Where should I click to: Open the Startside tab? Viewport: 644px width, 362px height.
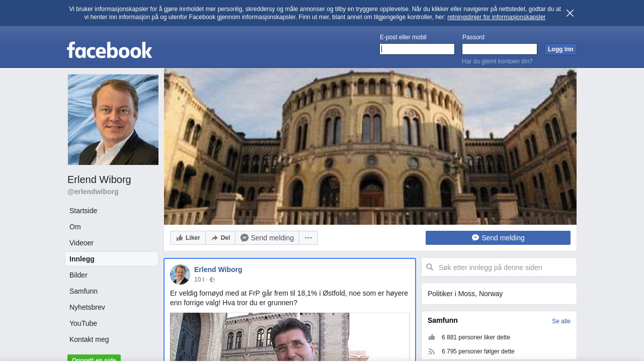(112, 211)
